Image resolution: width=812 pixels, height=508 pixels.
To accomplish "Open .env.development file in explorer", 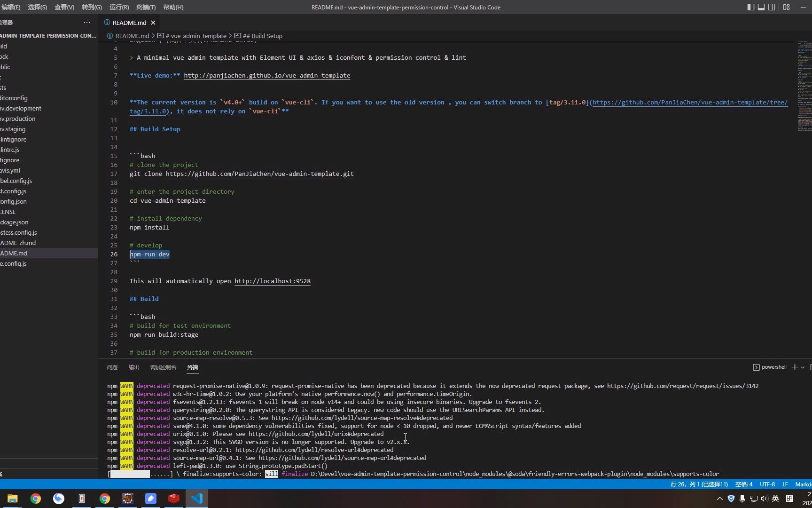I will pyautogui.click(x=49, y=108).
